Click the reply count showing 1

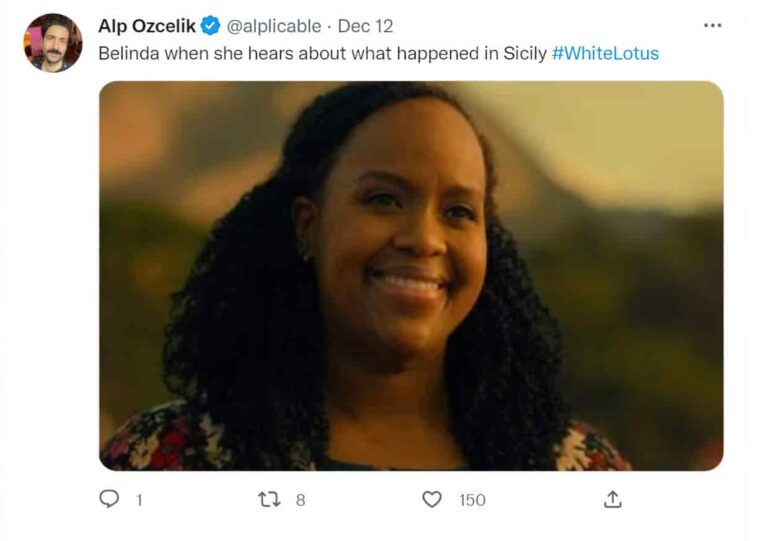138,499
